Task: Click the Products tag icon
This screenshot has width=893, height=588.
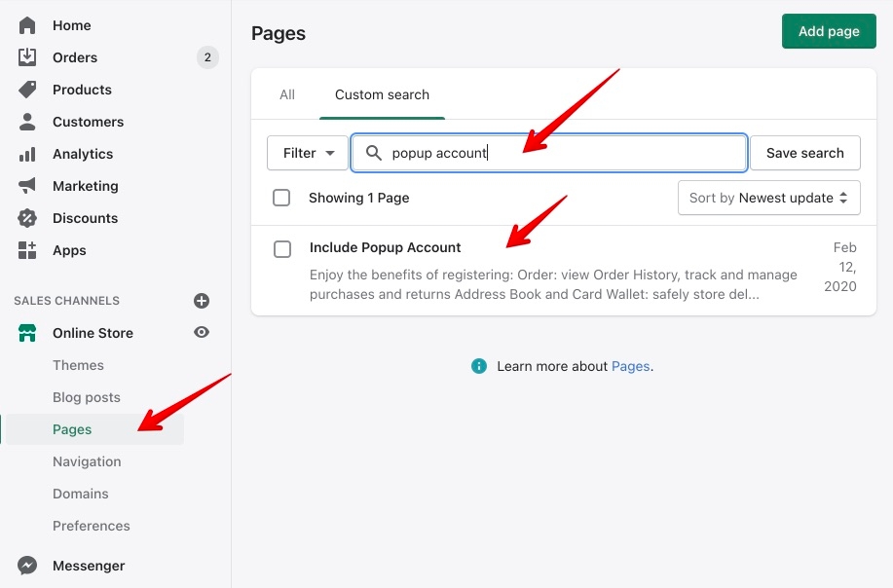Action: [27, 90]
